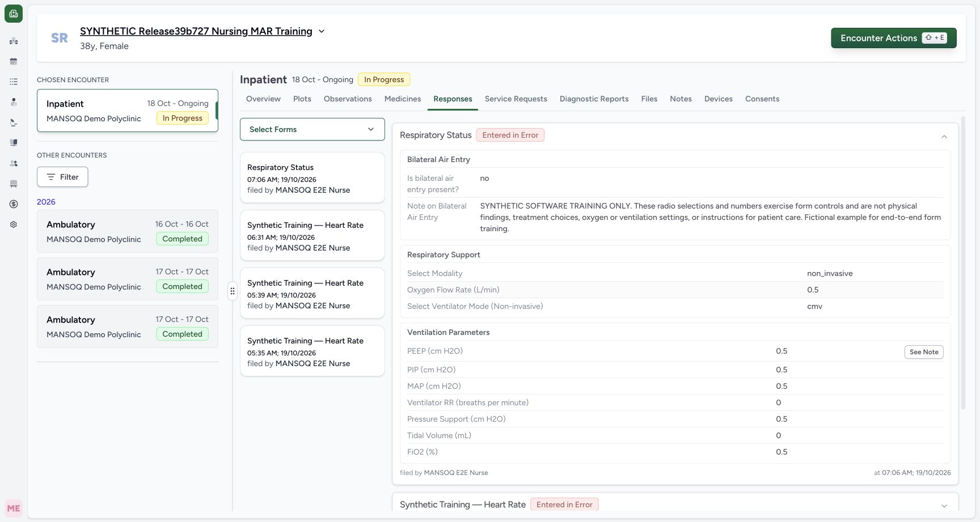
Task: Switch to the Overview tab
Action: pyautogui.click(x=263, y=99)
